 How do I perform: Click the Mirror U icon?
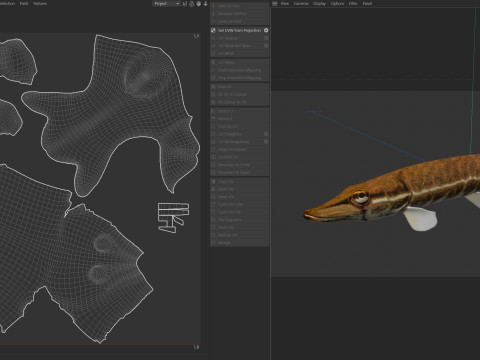(213, 111)
